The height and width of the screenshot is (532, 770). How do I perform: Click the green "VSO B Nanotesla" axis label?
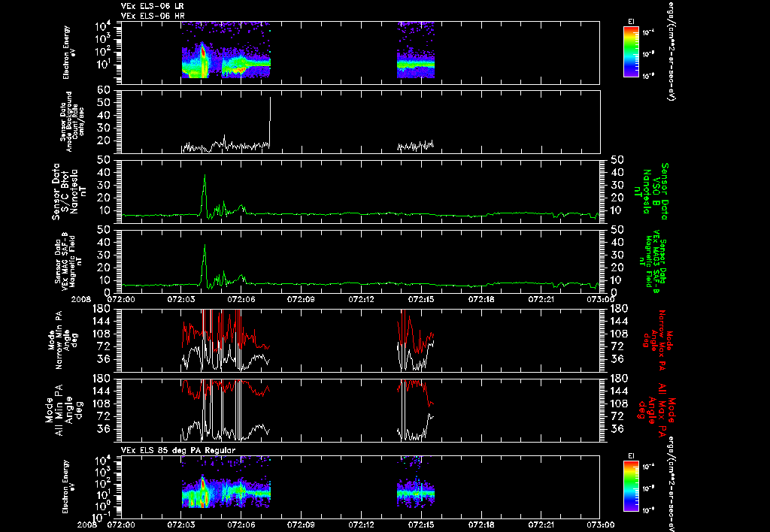click(x=651, y=192)
